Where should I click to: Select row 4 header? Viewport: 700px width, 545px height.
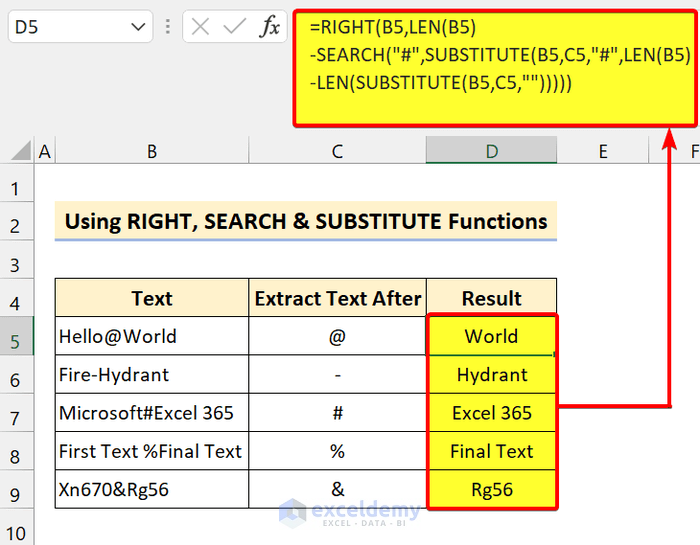[x=17, y=298]
